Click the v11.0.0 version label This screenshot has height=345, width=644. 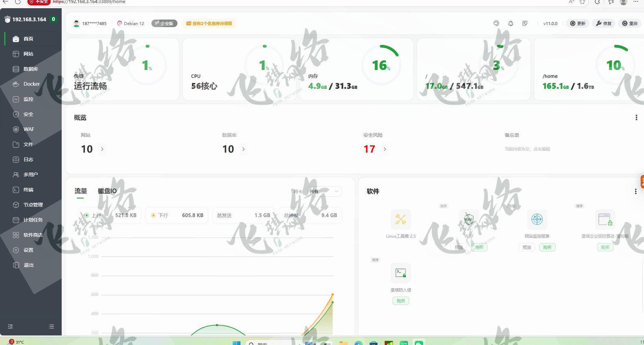coord(550,23)
